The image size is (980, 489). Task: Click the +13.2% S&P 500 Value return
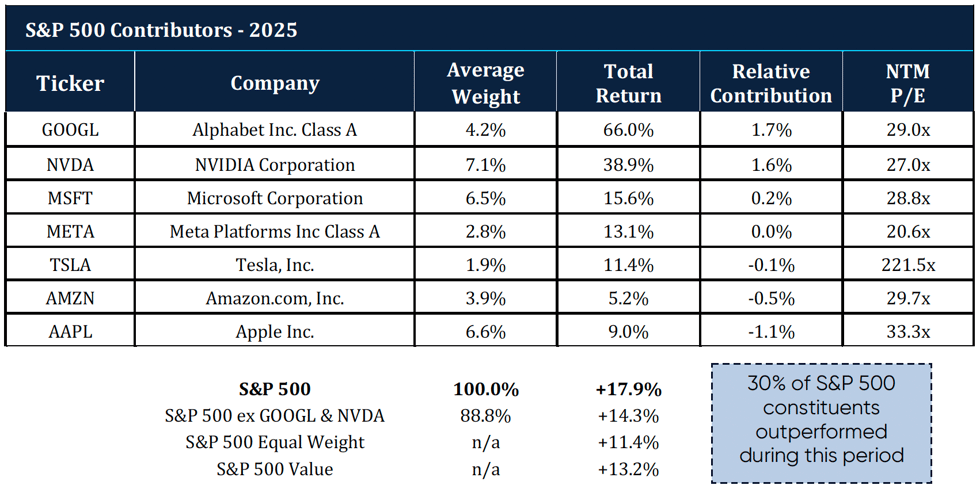[x=629, y=468]
